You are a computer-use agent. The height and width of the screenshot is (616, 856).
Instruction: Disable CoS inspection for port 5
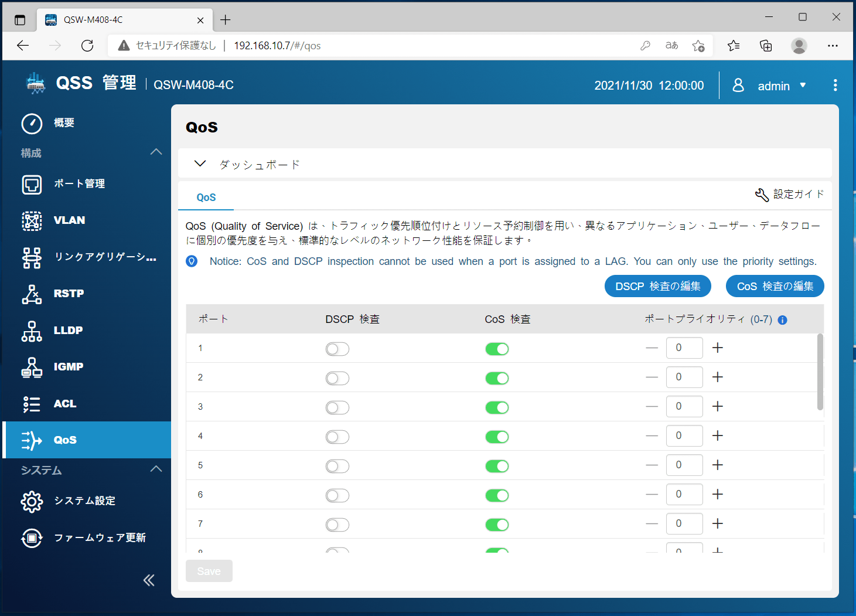coord(497,467)
